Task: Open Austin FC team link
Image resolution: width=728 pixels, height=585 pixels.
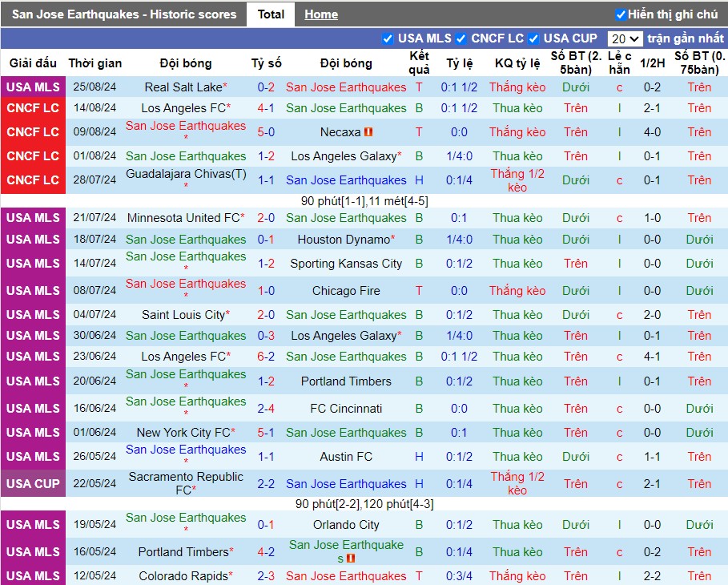Action: pos(346,457)
